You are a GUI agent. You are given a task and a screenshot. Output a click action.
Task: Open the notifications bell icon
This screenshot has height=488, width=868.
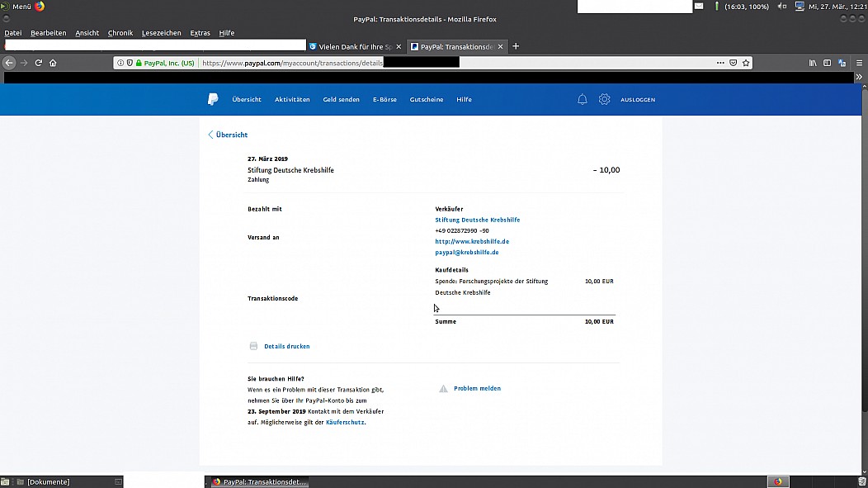click(x=583, y=99)
